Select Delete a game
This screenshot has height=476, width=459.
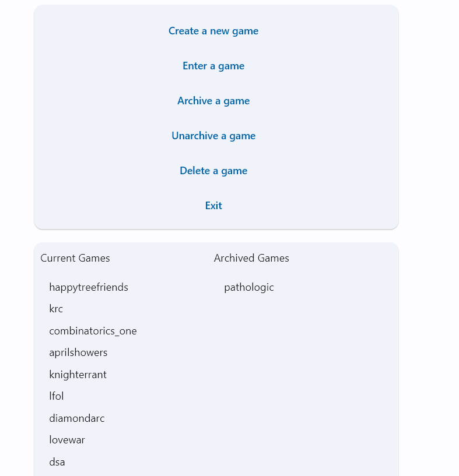[213, 171]
